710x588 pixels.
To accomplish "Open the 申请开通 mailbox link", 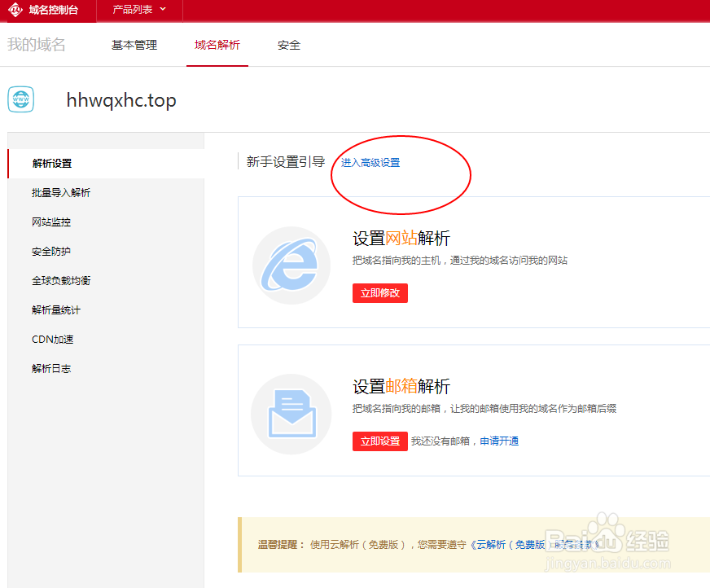I will 498,441.
